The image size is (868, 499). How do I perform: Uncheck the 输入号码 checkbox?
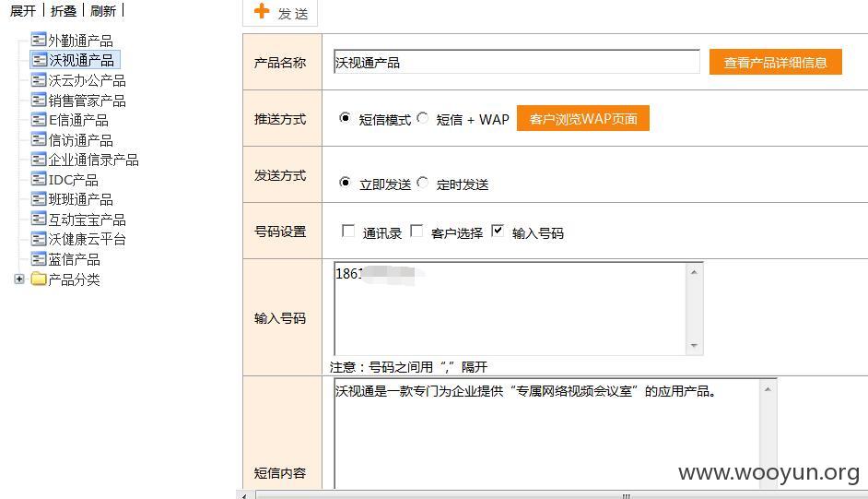point(498,231)
